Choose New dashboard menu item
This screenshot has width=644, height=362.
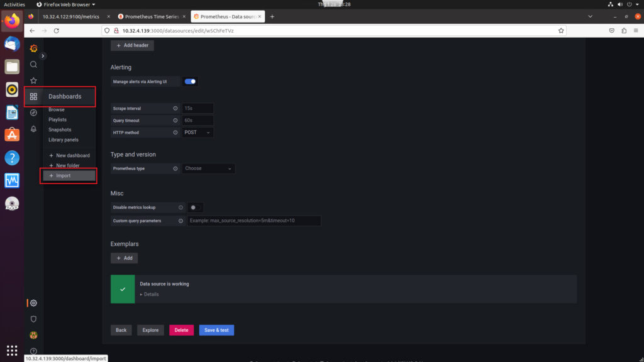click(x=69, y=156)
